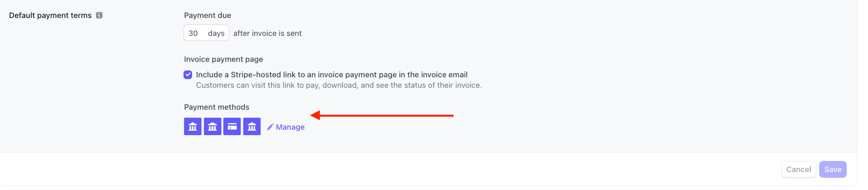Click the 'Customers can visit this link' description
The image size is (868, 190).
339,85
